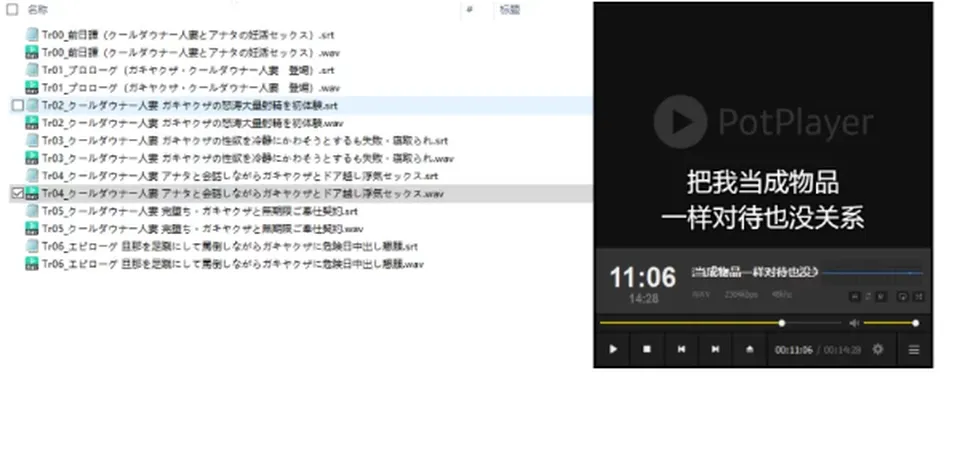Click the Tr00 .wav audio file icon
Screen dimensions: 960x474
(x=32, y=53)
